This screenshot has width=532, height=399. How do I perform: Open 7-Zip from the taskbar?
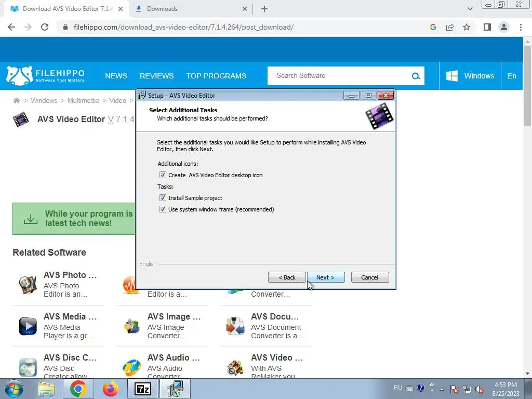point(142,389)
